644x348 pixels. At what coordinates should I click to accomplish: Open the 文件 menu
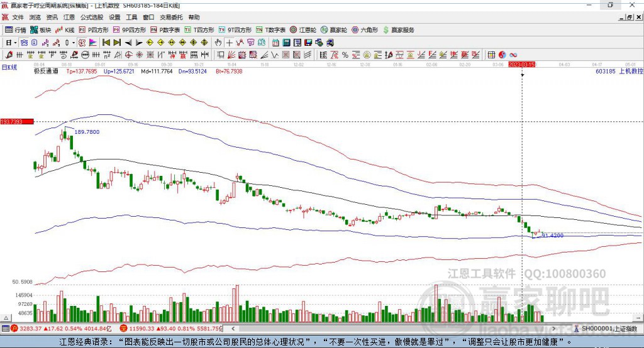18,17
